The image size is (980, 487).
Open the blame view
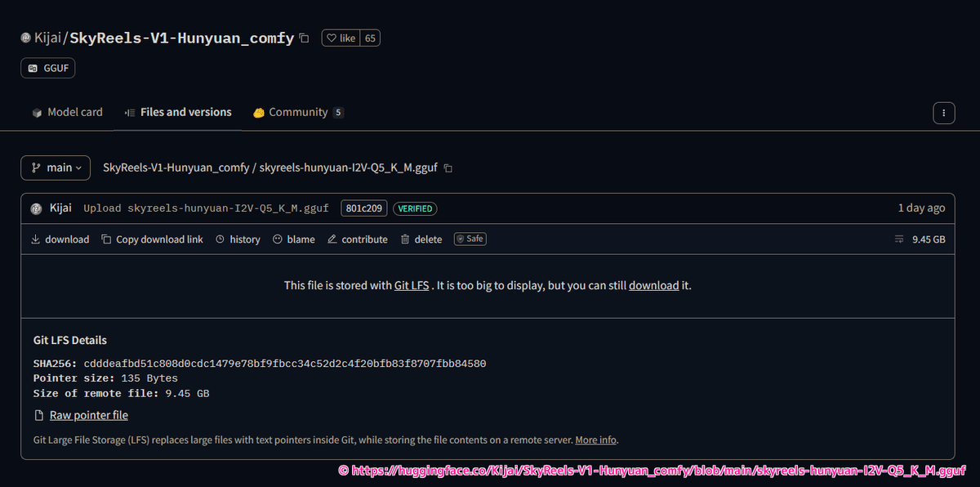pyautogui.click(x=293, y=239)
